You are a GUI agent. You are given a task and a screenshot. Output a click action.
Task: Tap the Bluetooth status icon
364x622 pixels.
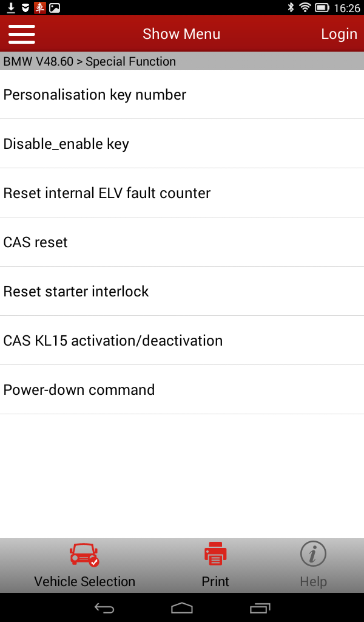pyautogui.click(x=291, y=7)
